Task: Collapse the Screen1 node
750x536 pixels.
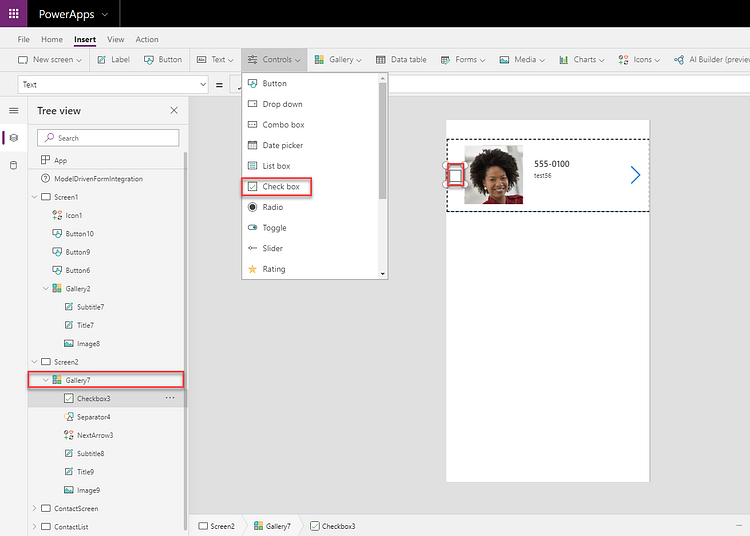Action: click(x=34, y=197)
